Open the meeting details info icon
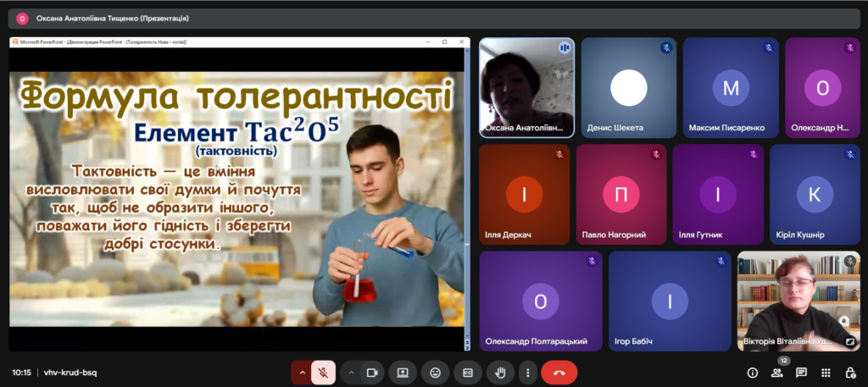 click(752, 373)
